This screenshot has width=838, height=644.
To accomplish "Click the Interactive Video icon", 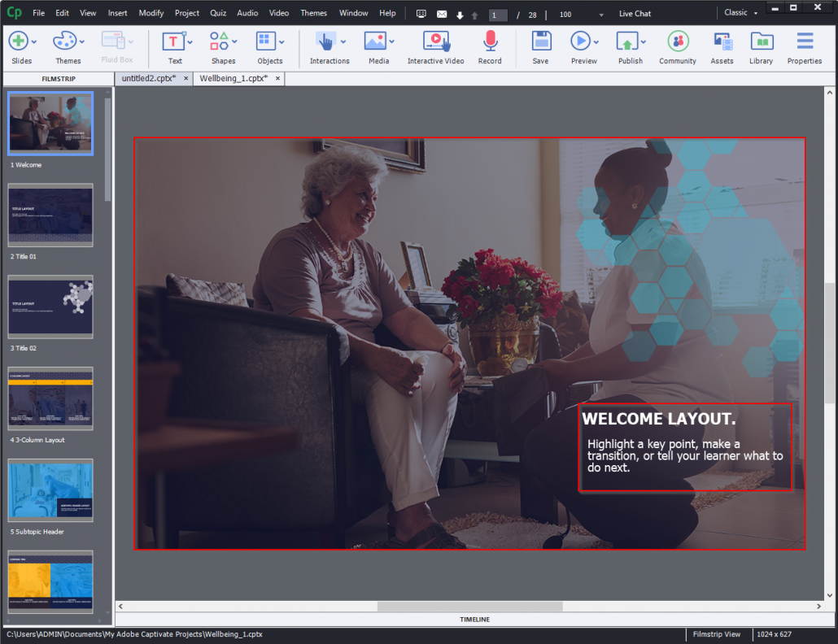I will (435, 42).
